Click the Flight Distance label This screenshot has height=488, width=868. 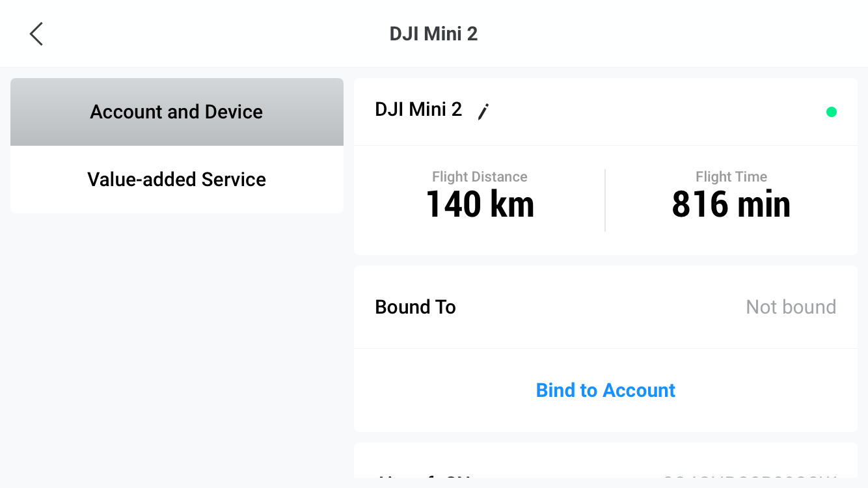(x=480, y=177)
